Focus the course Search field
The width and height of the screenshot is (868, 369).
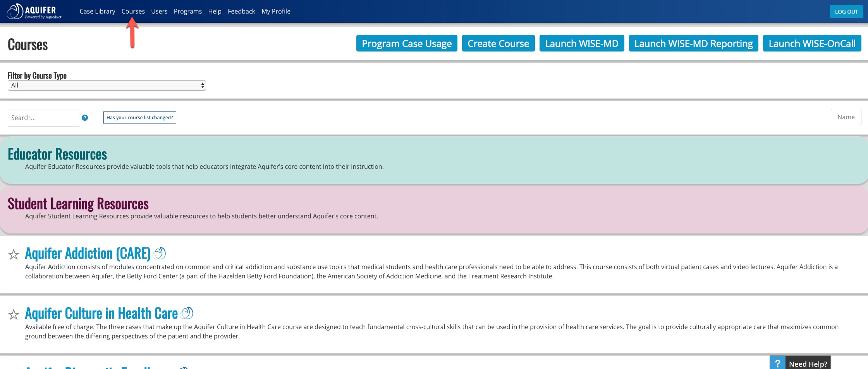(x=44, y=118)
